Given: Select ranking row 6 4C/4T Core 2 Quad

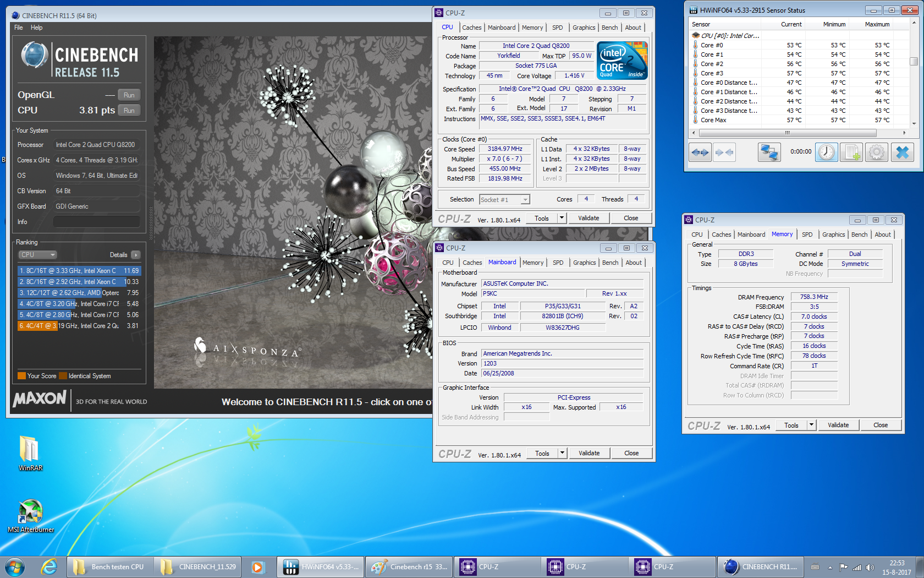Looking at the screenshot, I should point(79,326).
